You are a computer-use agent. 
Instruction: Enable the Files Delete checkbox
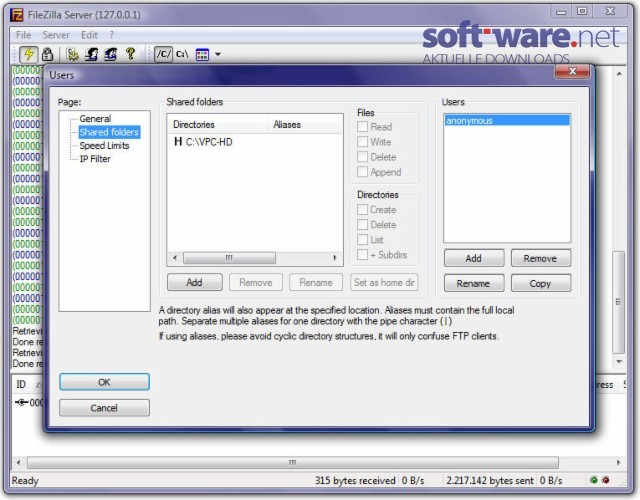pyautogui.click(x=362, y=157)
